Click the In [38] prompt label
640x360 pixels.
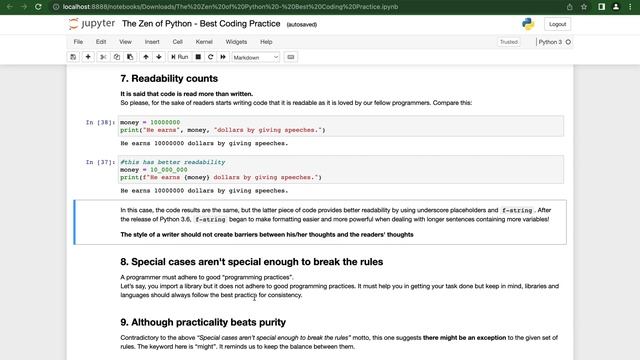coord(100,122)
